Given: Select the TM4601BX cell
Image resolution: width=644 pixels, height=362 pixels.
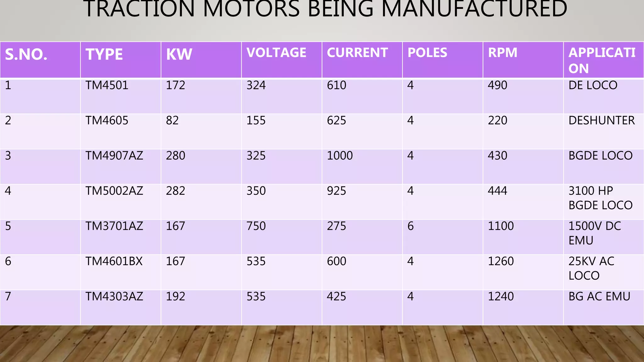Looking at the screenshot, I should 114,261.
